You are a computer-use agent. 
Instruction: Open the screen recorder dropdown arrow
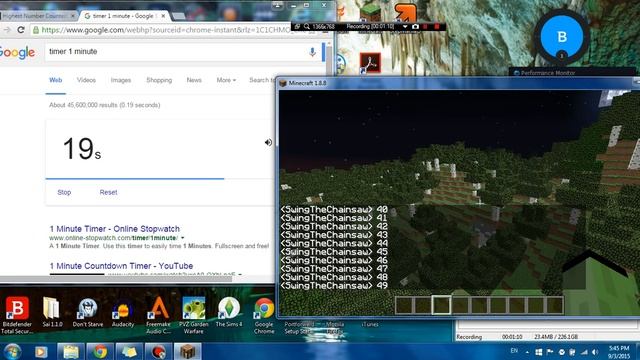click(405, 27)
